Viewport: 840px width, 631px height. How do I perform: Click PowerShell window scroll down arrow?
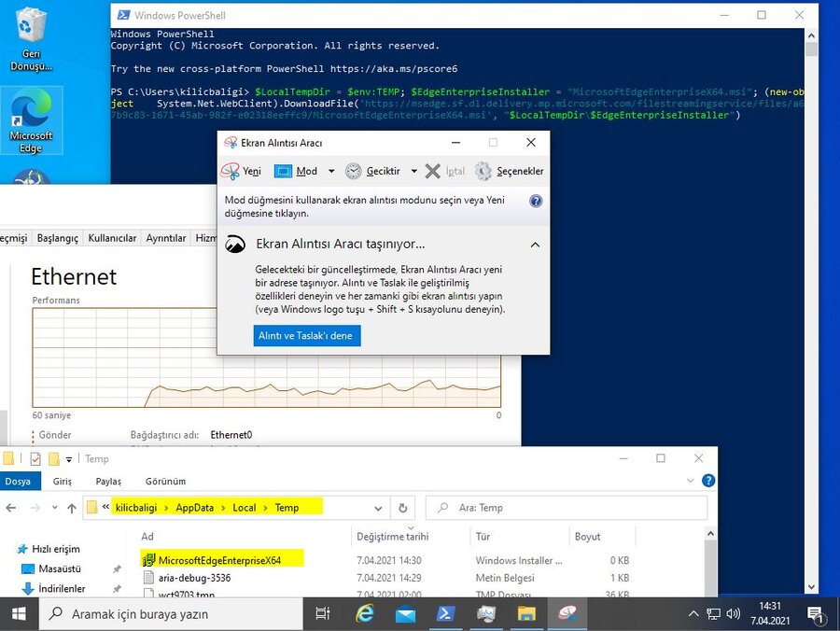click(811, 588)
